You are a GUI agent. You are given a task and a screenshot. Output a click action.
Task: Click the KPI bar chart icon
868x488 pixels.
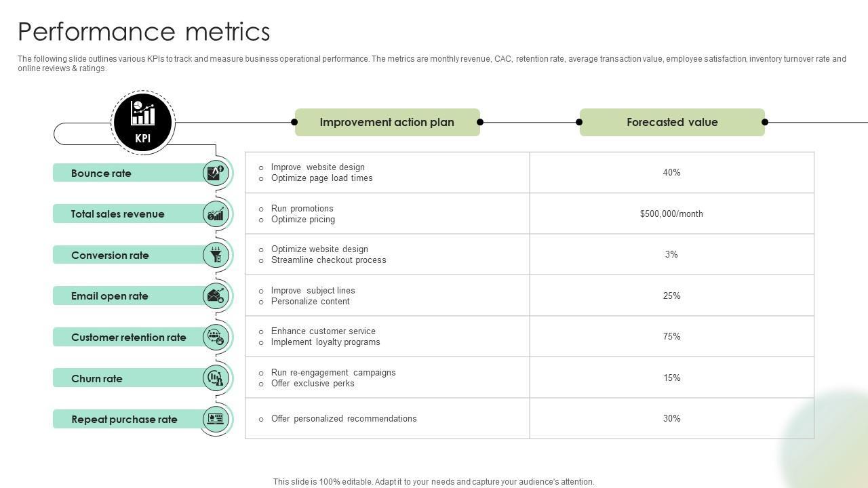143,115
